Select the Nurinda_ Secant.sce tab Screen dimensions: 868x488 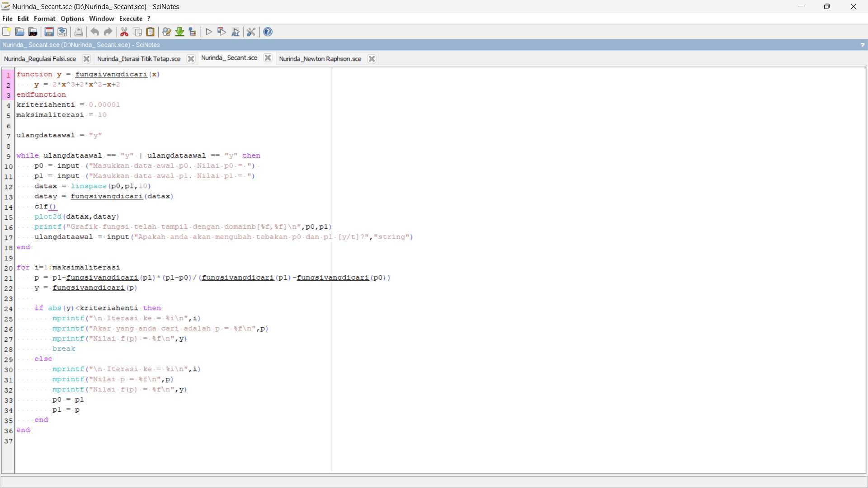click(x=230, y=58)
